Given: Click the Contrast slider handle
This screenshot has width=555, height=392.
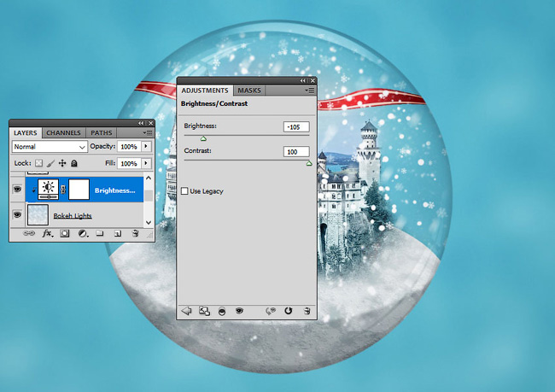Looking at the screenshot, I should [x=309, y=163].
